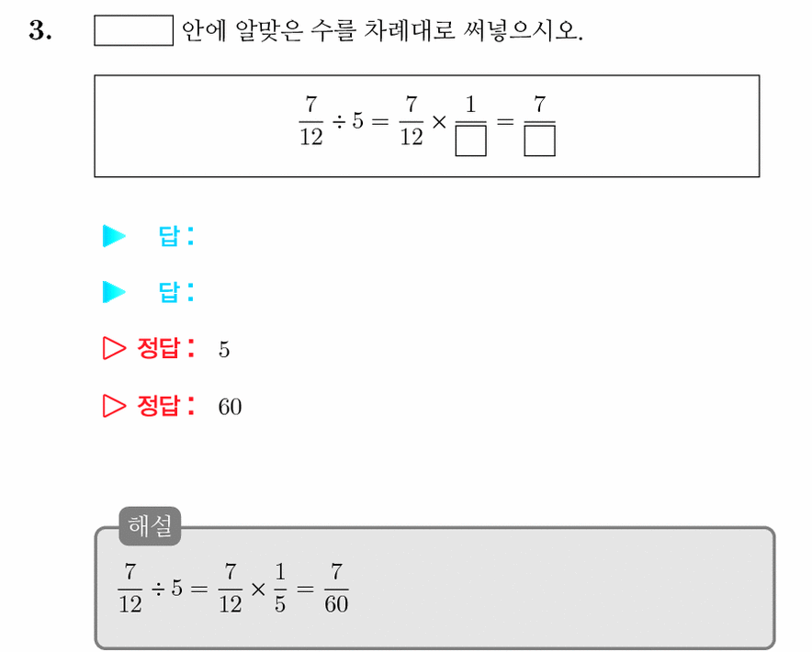Click the correct answer value 5
This screenshot has width=812, height=652.
(224, 350)
